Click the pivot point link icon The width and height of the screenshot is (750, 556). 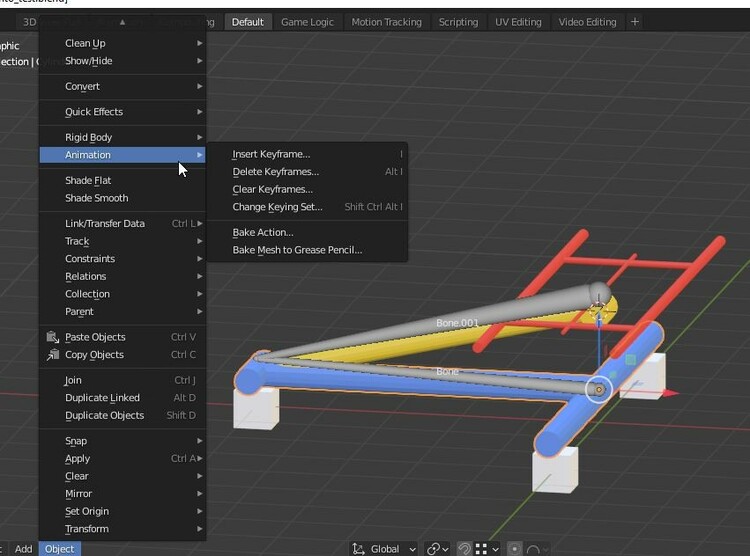click(433, 548)
